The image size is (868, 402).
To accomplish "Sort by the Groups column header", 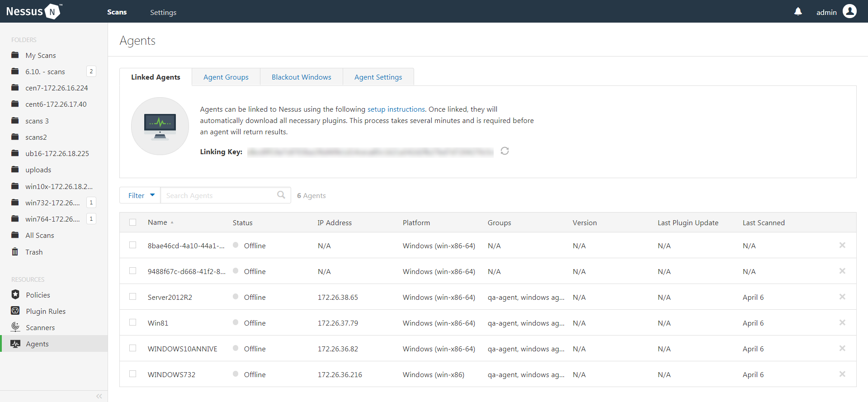I will pyautogui.click(x=500, y=222).
